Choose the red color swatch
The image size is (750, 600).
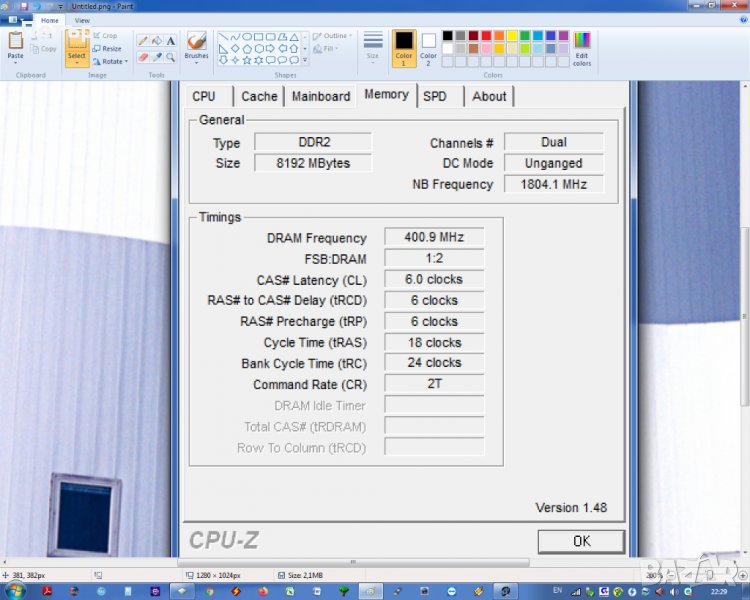coord(485,36)
